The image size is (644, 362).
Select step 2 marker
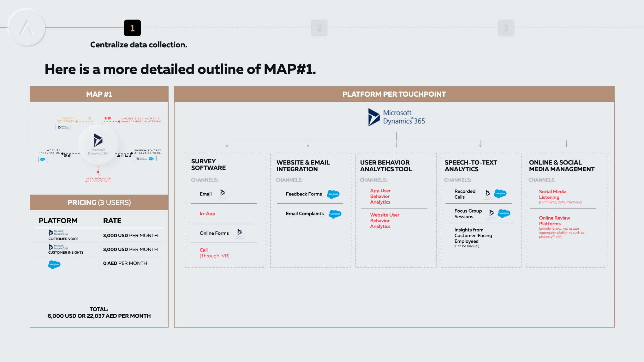tap(319, 28)
